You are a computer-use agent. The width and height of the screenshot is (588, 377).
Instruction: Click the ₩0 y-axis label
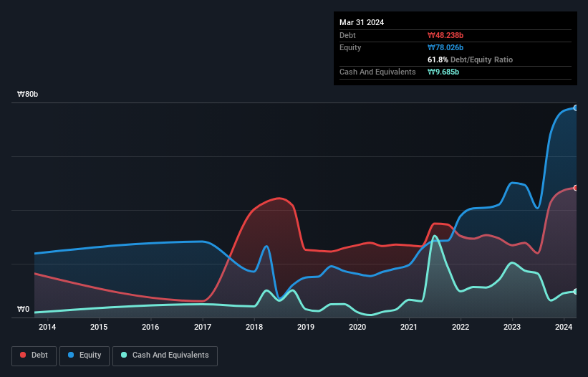pyautogui.click(x=23, y=309)
